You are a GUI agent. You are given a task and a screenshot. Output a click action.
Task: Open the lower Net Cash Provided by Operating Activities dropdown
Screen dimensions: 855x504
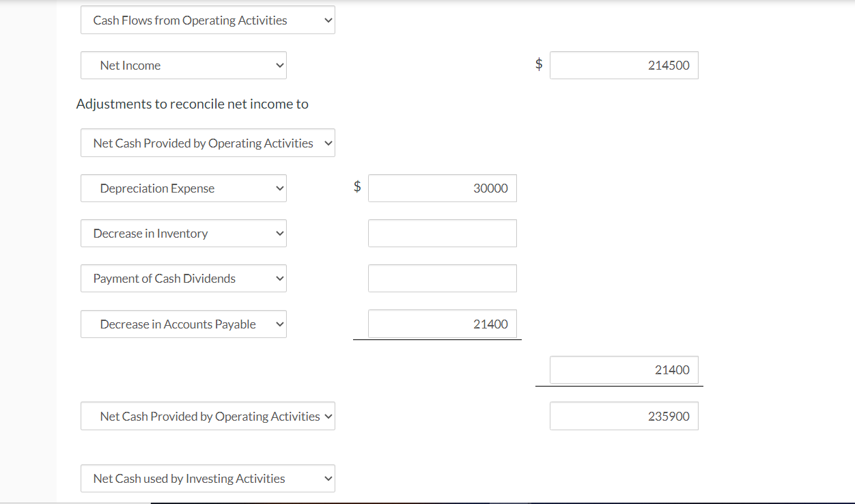[x=208, y=416]
